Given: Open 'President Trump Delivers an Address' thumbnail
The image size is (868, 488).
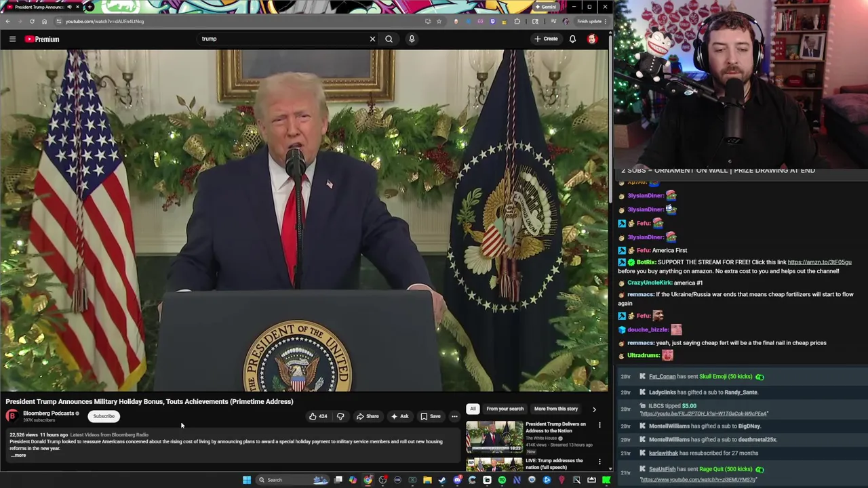Looking at the screenshot, I should point(494,438).
